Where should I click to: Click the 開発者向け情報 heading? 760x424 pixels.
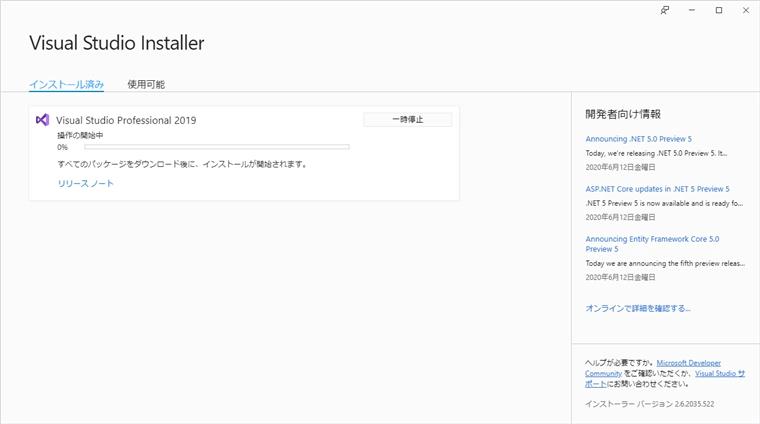point(623,114)
